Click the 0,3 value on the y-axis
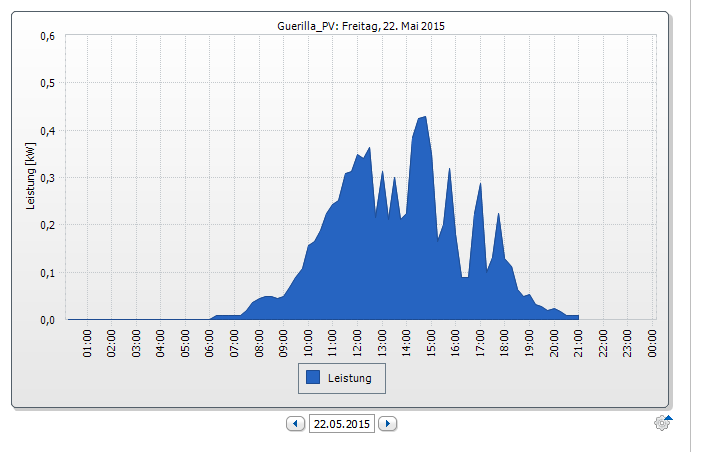The width and height of the screenshot is (706, 452). point(47,178)
